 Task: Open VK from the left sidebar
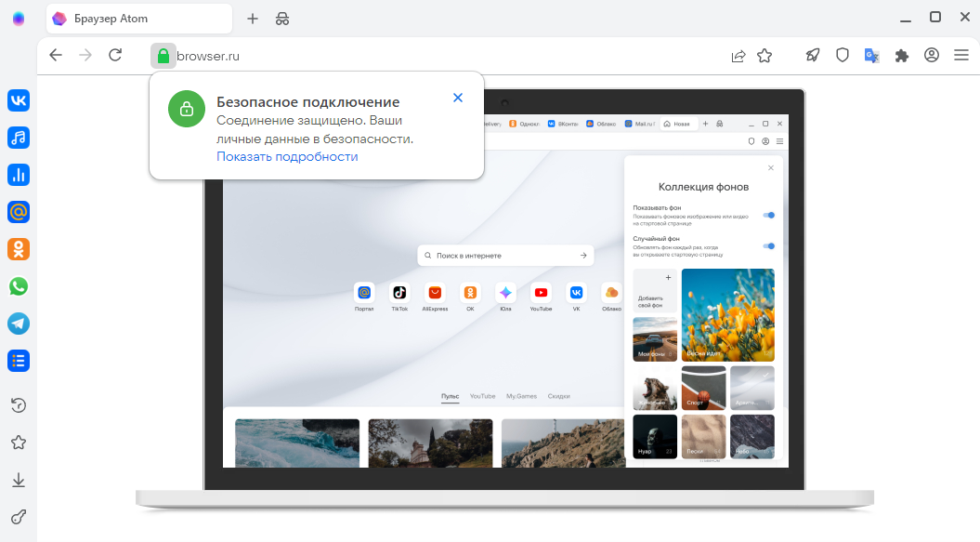pyautogui.click(x=18, y=100)
